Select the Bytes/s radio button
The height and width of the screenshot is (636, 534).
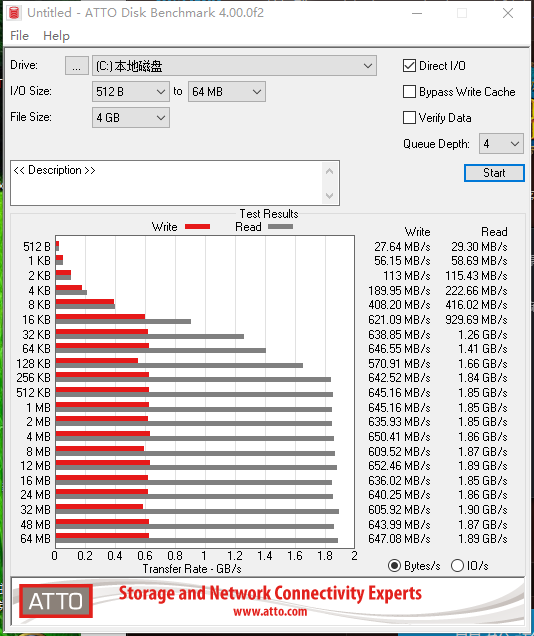[x=394, y=565]
